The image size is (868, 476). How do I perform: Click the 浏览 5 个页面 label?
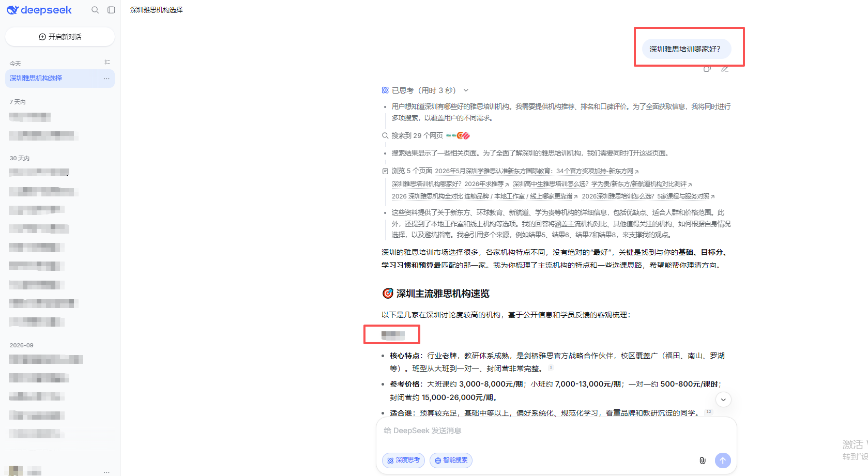(x=412, y=171)
